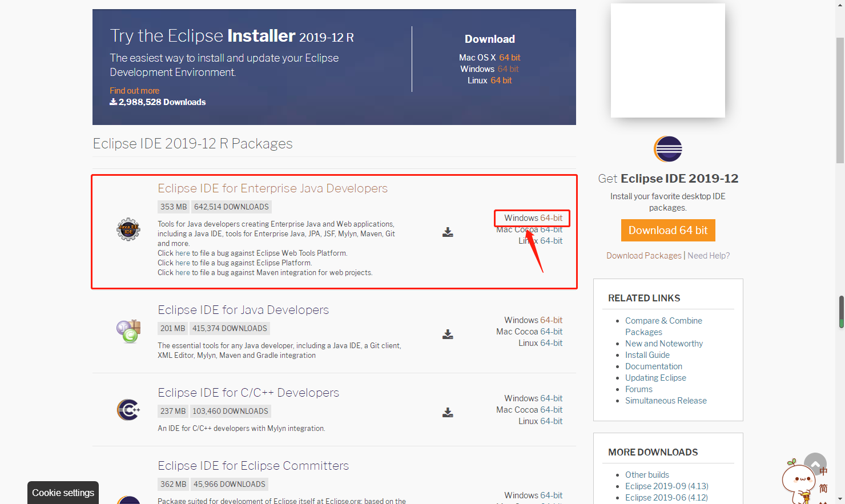Image resolution: width=845 pixels, height=504 pixels.
Task: Switch page language using the 简 option
Action: click(x=823, y=488)
